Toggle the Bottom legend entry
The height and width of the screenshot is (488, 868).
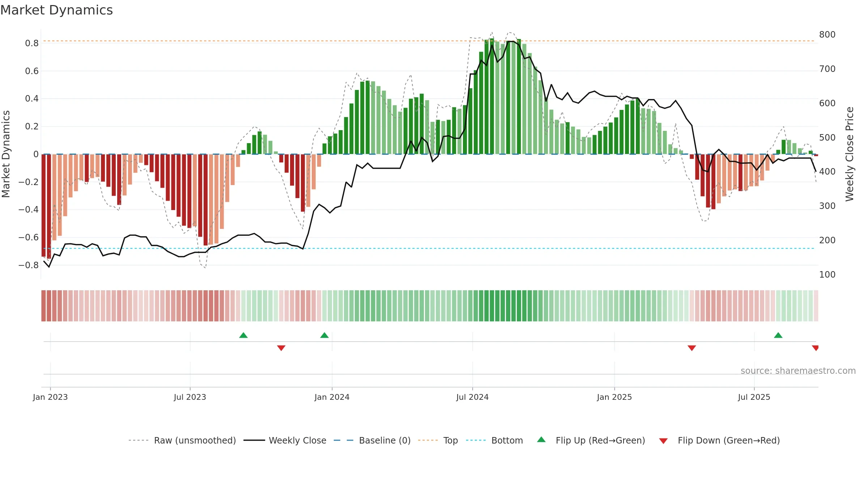(494, 440)
